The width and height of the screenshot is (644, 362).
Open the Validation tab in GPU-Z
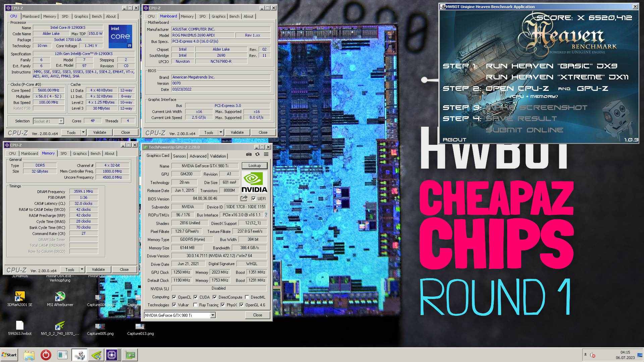pos(218,156)
